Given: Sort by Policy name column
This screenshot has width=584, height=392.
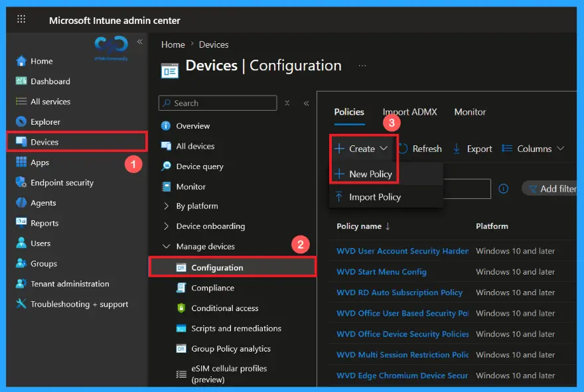Looking at the screenshot, I should point(363,226).
